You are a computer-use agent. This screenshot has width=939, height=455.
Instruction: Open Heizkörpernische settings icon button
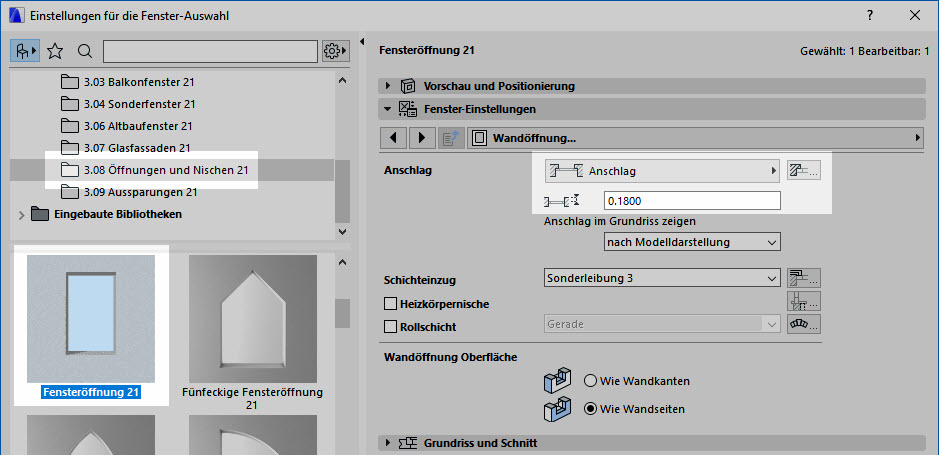[803, 301]
